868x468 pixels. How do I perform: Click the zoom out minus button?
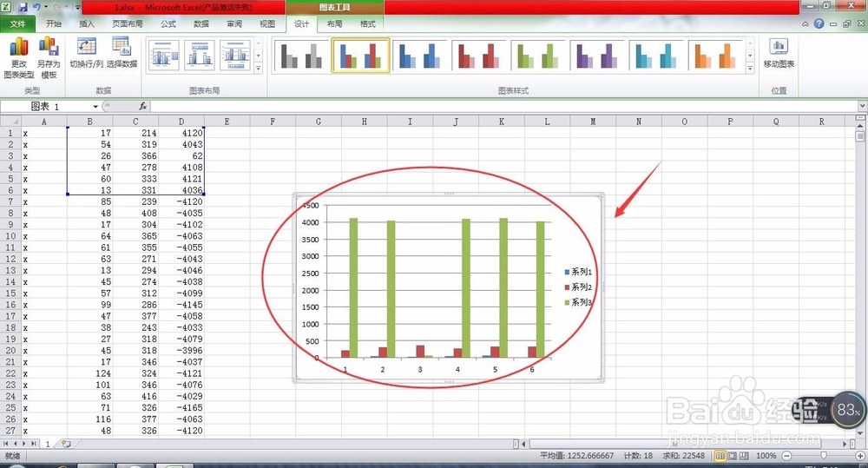(x=786, y=456)
